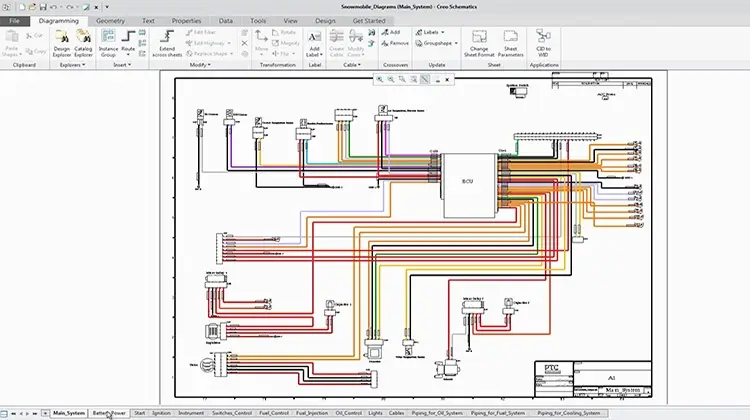Switch to the View ribbon tab
Viewport: 750px width, 420px height.
(x=290, y=21)
